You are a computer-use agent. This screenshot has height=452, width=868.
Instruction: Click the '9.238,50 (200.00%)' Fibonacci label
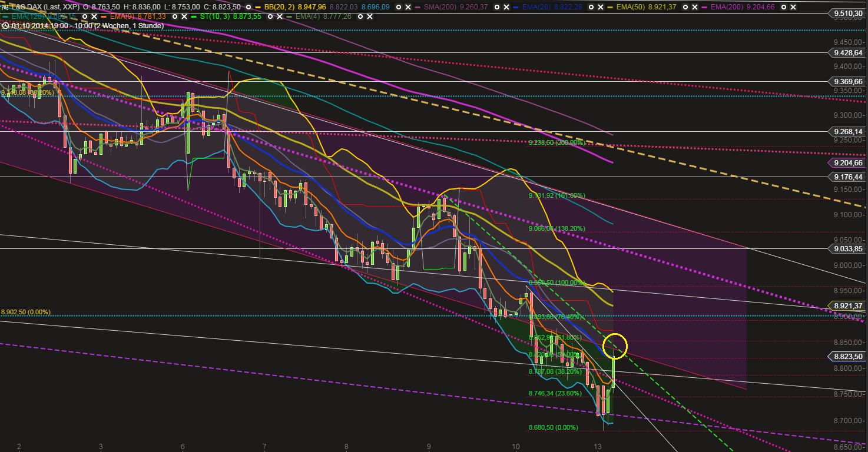[556, 142]
